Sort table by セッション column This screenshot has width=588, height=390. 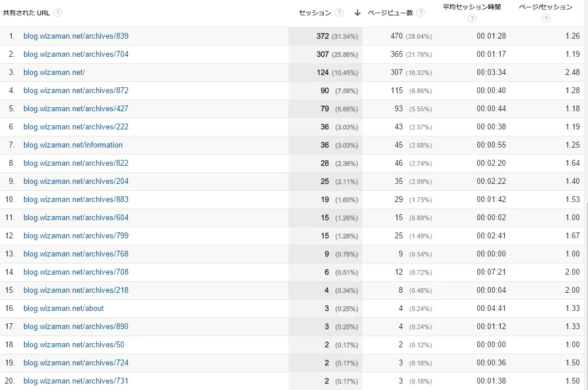tap(315, 13)
